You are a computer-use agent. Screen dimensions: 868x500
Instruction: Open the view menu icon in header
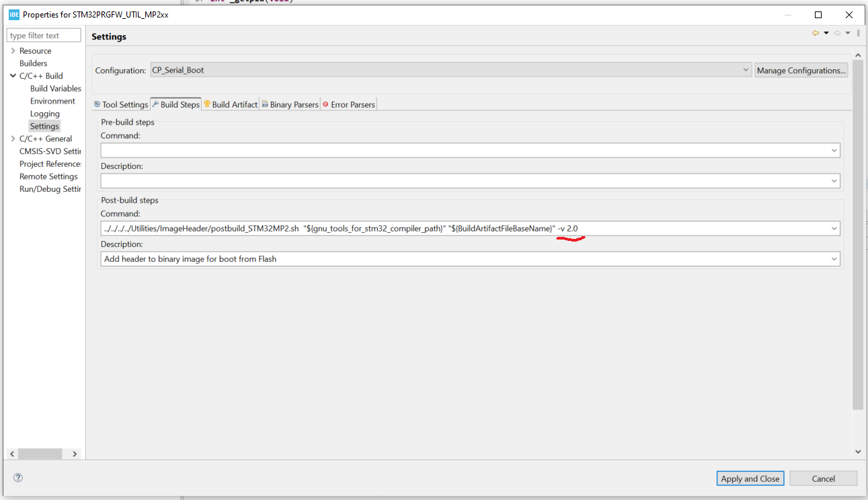[x=859, y=33]
